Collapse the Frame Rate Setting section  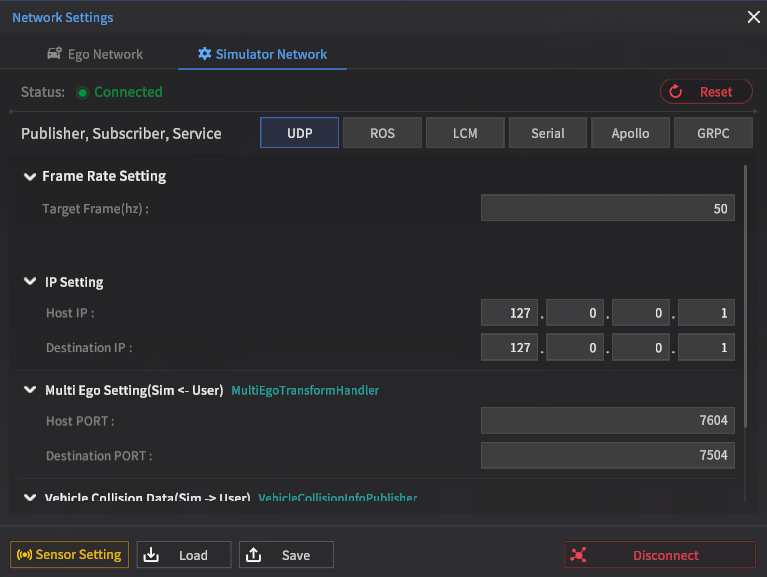coord(29,177)
